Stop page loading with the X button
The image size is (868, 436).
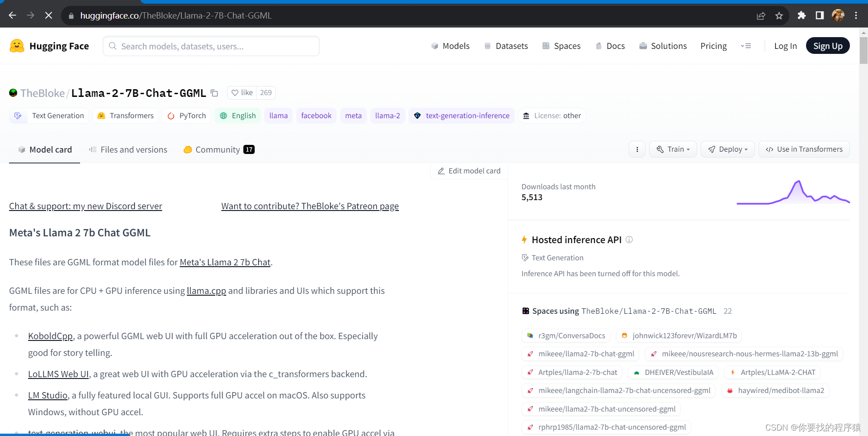(x=48, y=15)
